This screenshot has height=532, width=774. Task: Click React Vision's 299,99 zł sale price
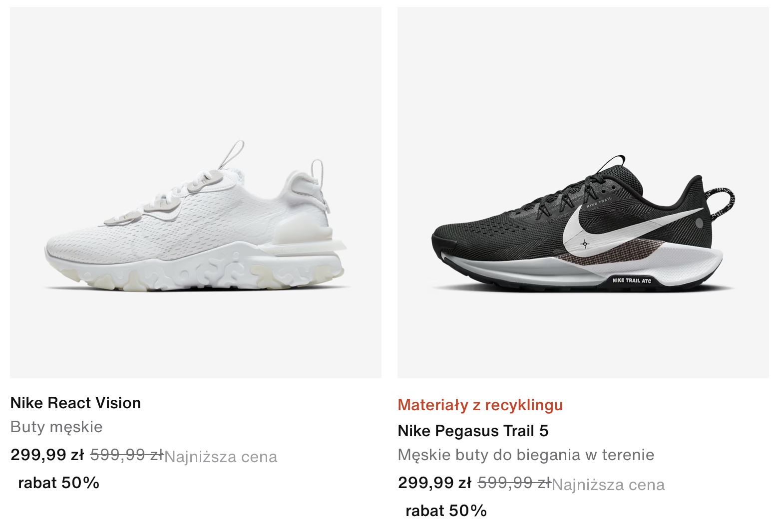(x=47, y=455)
